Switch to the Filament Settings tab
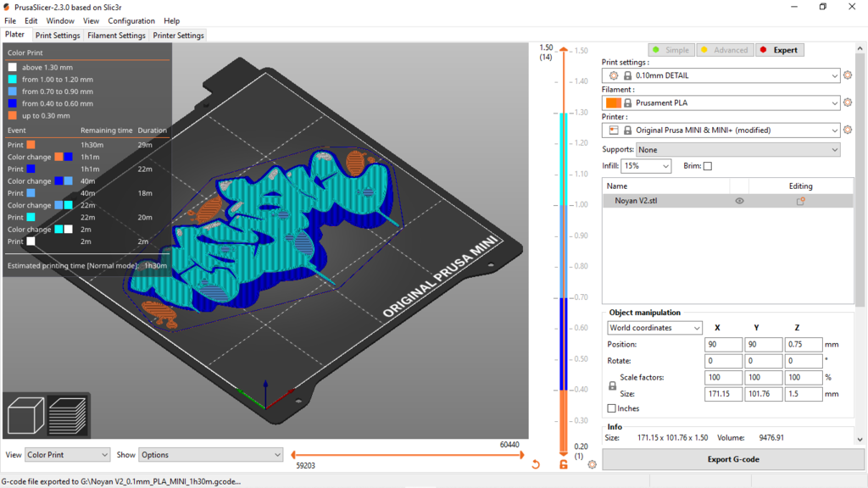Image resolution: width=868 pixels, height=488 pixels. pyautogui.click(x=116, y=36)
